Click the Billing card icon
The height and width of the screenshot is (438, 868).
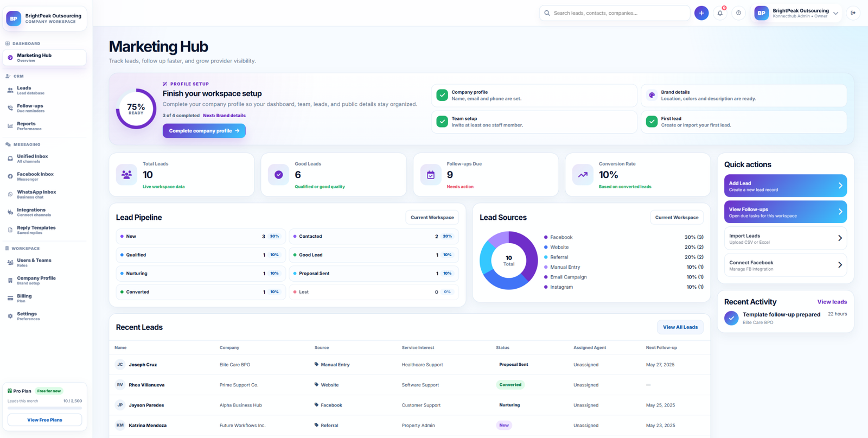pos(10,299)
